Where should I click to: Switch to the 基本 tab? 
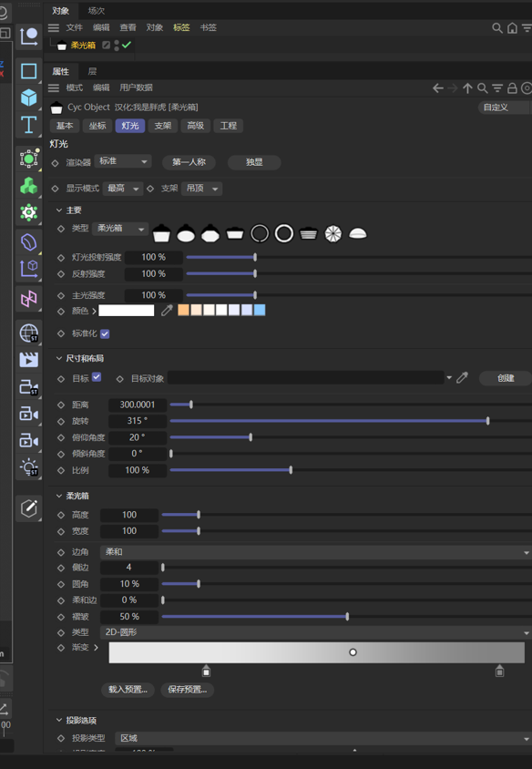[x=65, y=126]
